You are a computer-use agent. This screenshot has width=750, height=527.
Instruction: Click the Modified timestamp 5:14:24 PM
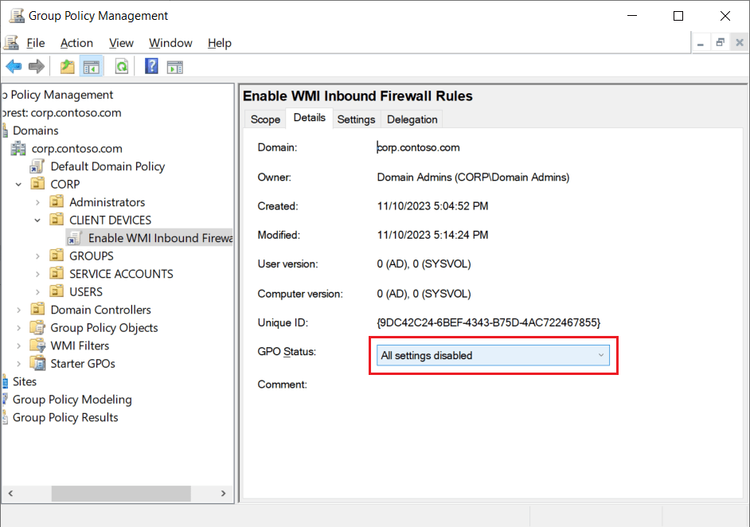coord(432,235)
